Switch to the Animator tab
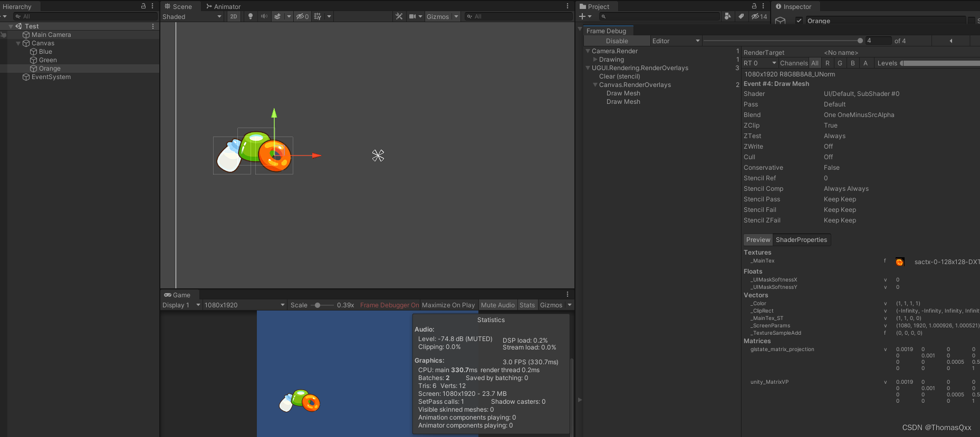The width and height of the screenshot is (980, 437). coord(224,6)
